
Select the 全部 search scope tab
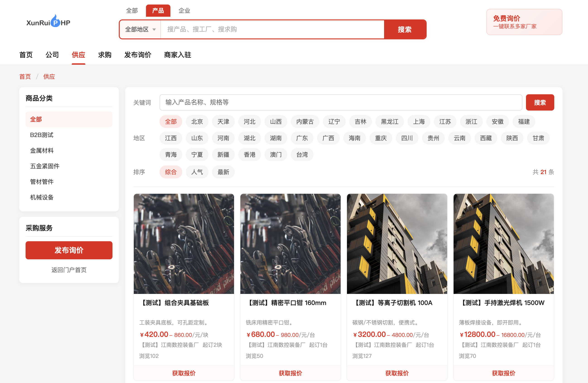click(x=132, y=11)
